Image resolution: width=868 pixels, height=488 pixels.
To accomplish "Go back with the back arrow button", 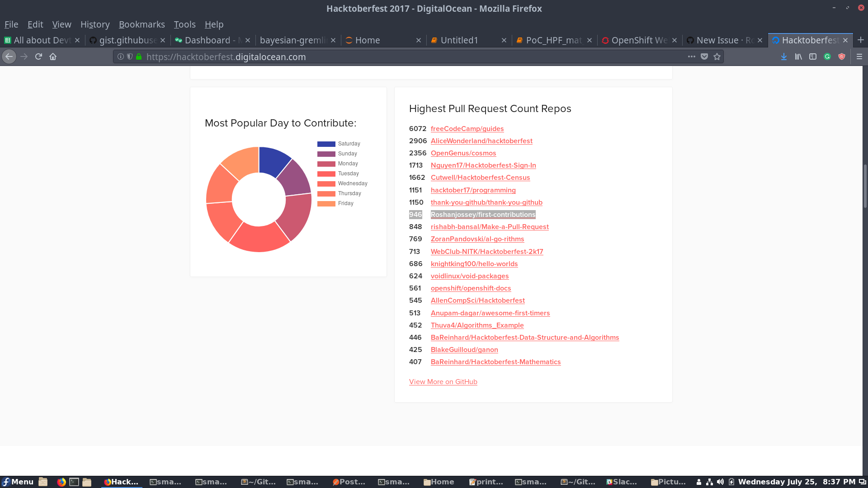I will pyautogui.click(x=9, y=56).
